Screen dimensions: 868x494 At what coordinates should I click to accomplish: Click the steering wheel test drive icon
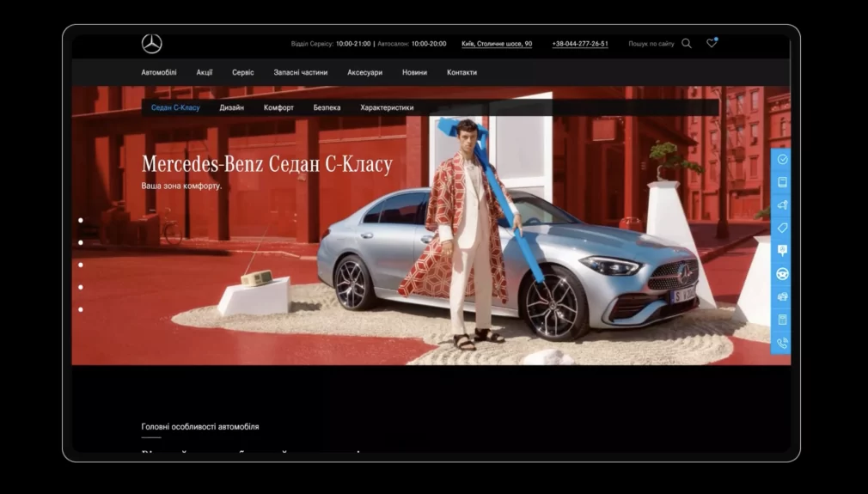782,274
